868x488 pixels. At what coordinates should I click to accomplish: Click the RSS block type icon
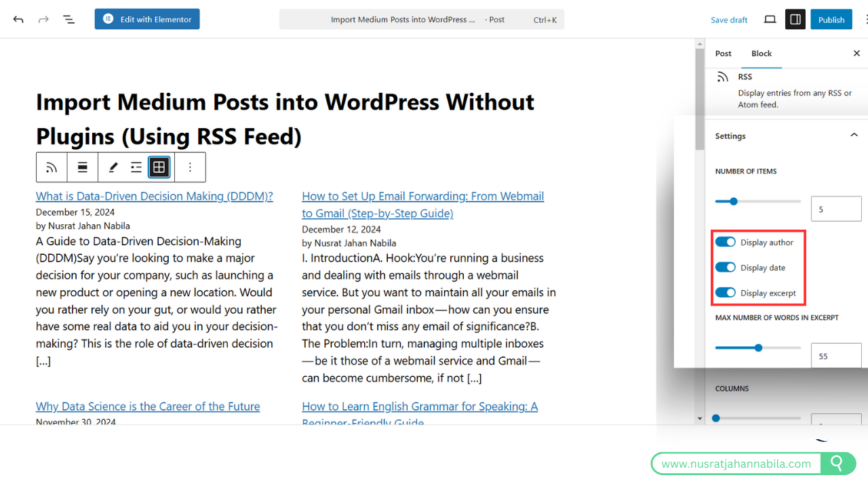point(52,167)
